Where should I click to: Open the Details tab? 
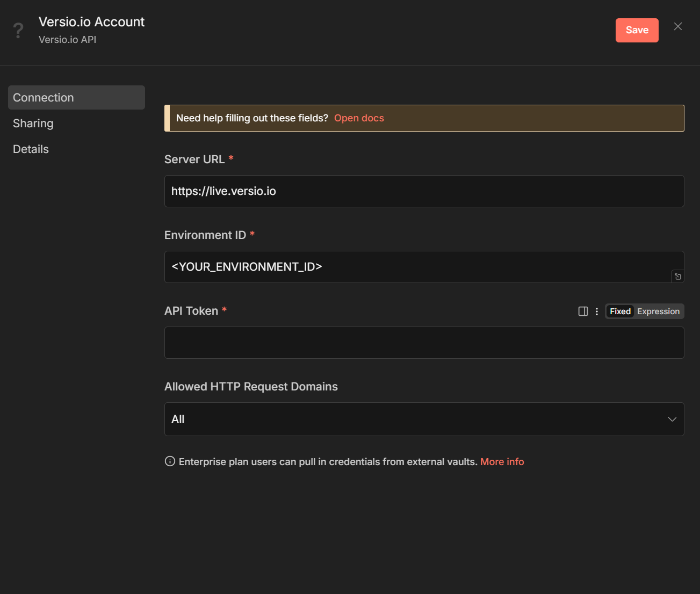tap(31, 149)
